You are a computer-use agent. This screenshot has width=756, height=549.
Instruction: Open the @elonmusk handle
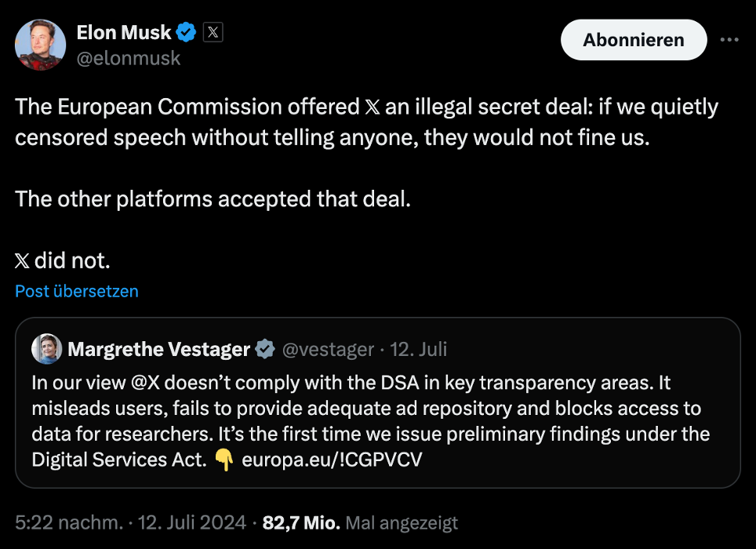tap(129, 58)
